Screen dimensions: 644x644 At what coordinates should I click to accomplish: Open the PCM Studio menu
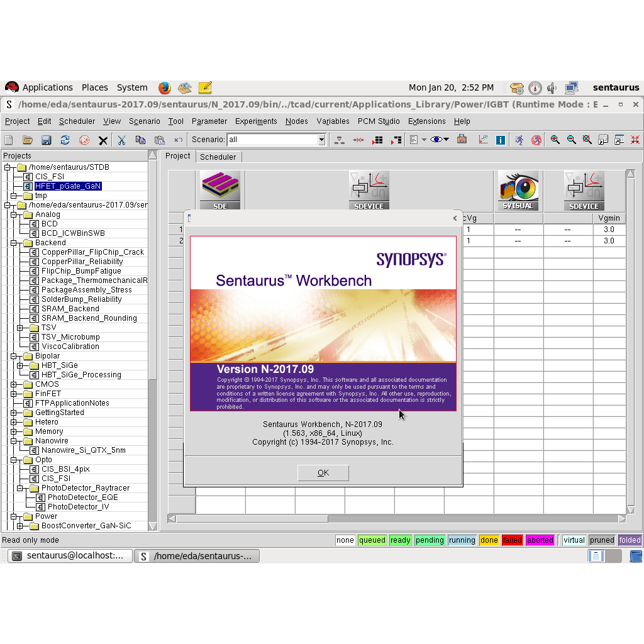tap(378, 121)
